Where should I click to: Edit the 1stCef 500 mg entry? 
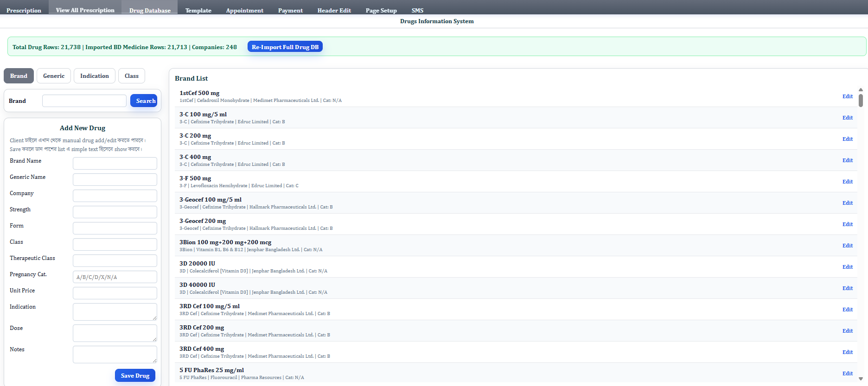pyautogui.click(x=848, y=96)
